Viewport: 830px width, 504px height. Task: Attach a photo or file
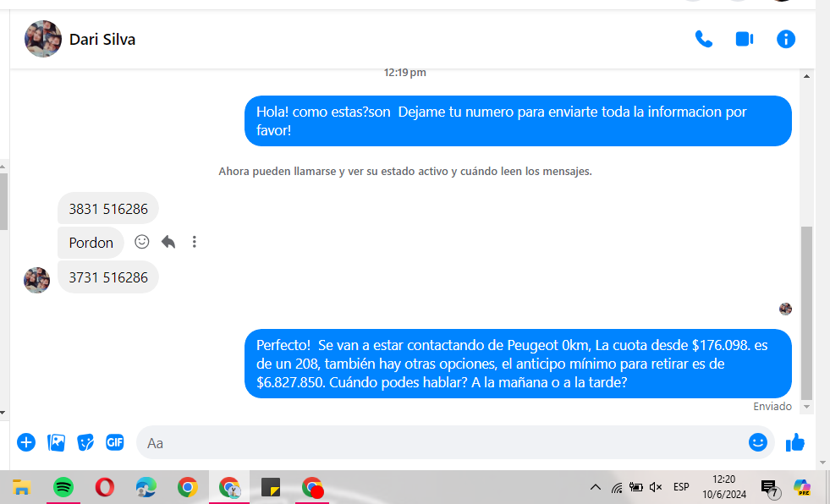(57, 442)
